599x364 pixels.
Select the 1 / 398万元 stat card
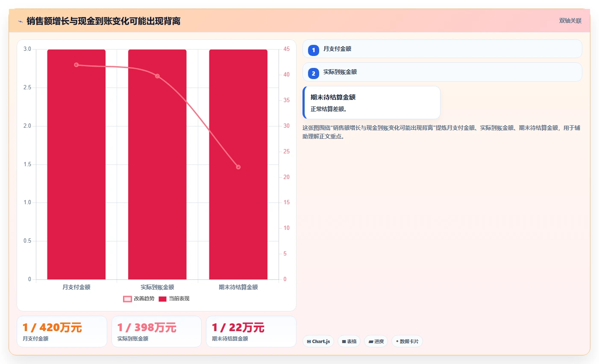pyautogui.click(x=156, y=332)
